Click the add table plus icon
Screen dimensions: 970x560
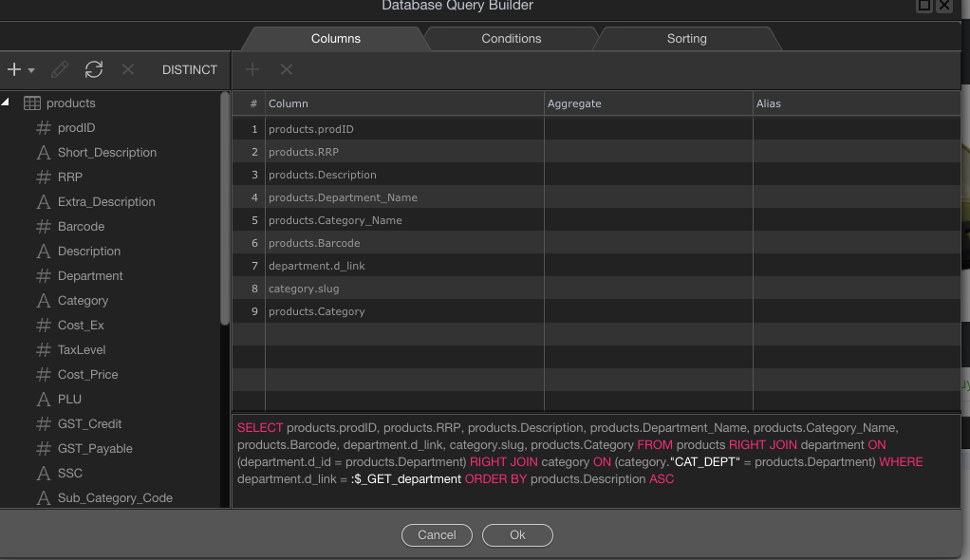click(x=14, y=69)
